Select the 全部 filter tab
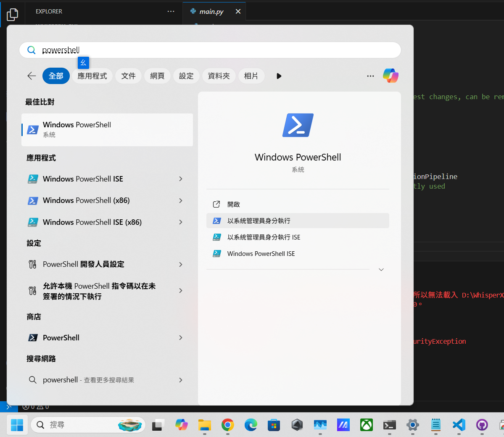Viewport: 504px width, 437px height. tap(56, 76)
